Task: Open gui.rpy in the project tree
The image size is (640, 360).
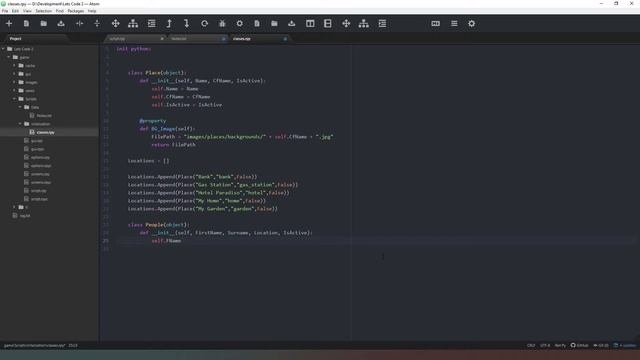Action: pos(36,140)
